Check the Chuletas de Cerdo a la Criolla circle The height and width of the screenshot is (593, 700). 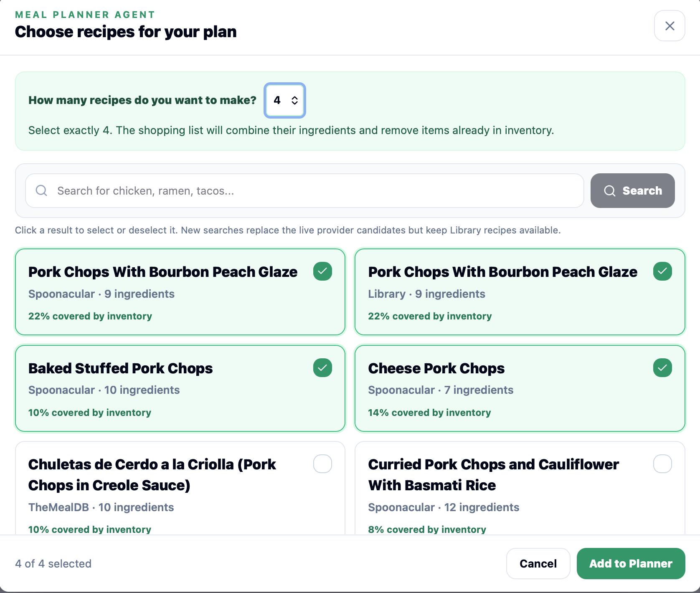tap(322, 464)
